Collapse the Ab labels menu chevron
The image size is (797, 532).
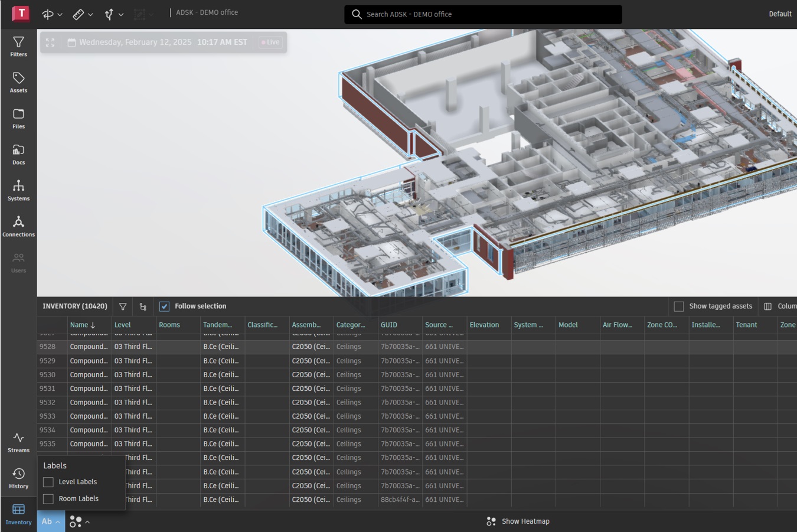click(x=59, y=521)
